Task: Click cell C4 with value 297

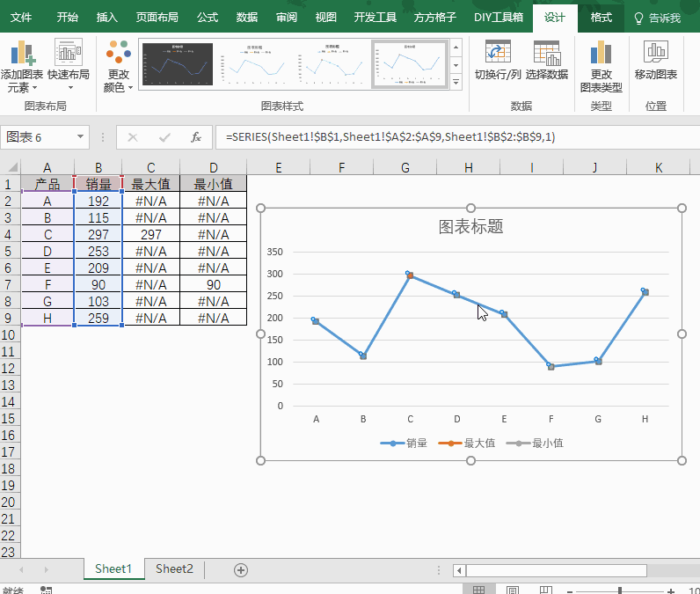Action: coord(151,234)
